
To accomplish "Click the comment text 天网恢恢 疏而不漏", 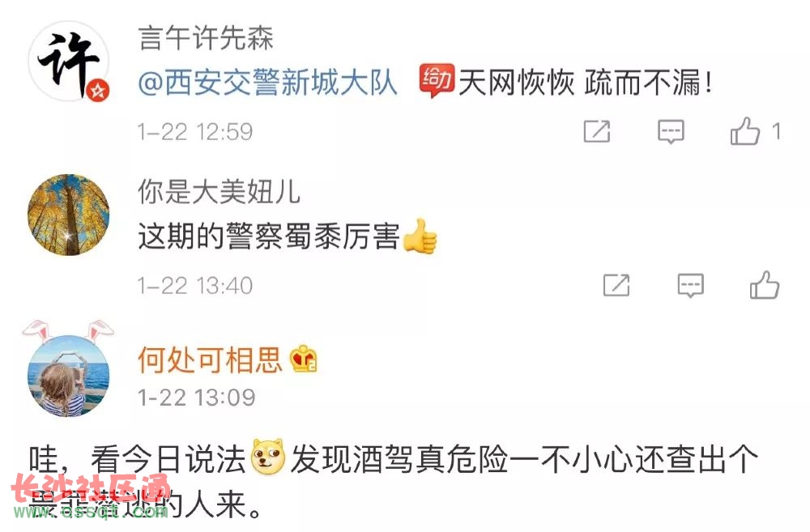I will [586, 83].
